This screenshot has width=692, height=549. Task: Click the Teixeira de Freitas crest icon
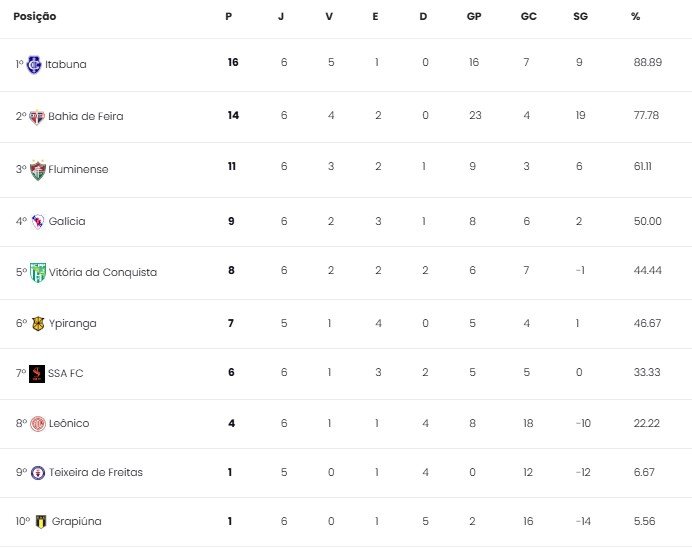click(x=37, y=472)
